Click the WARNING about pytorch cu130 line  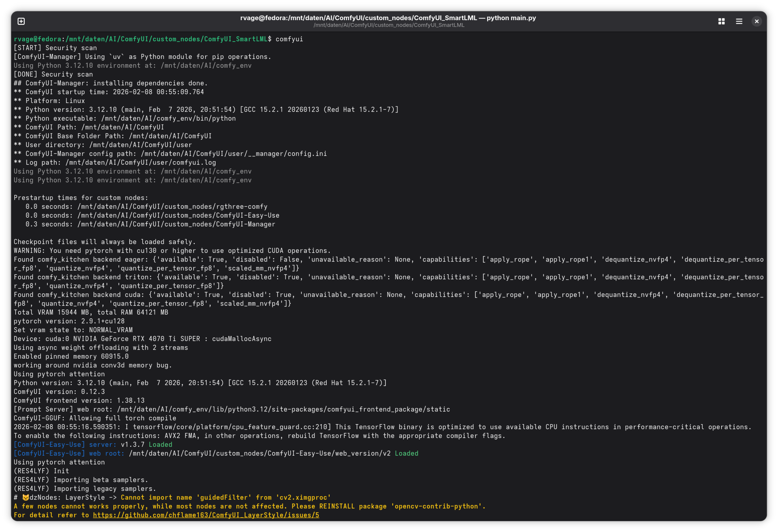tap(172, 251)
